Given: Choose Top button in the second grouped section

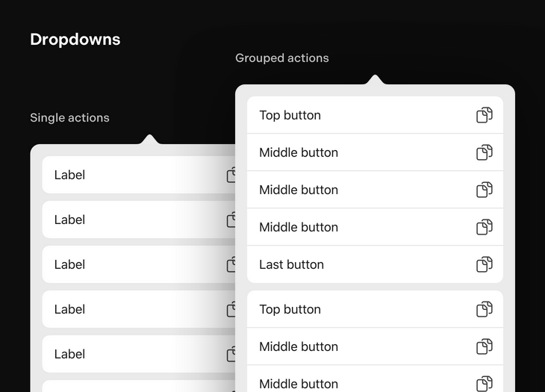Looking at the screenshot, I should [290, 309].
